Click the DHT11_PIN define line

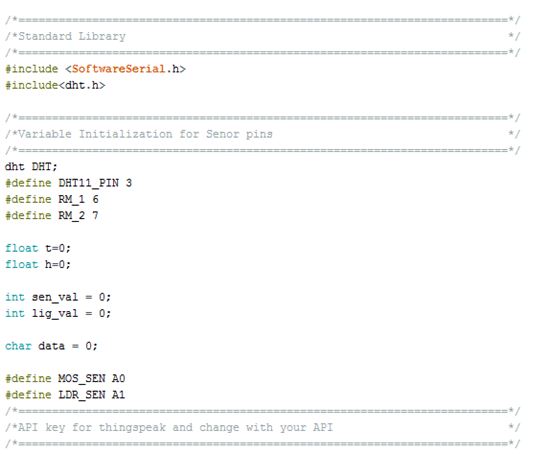click(x=69, y=183)
